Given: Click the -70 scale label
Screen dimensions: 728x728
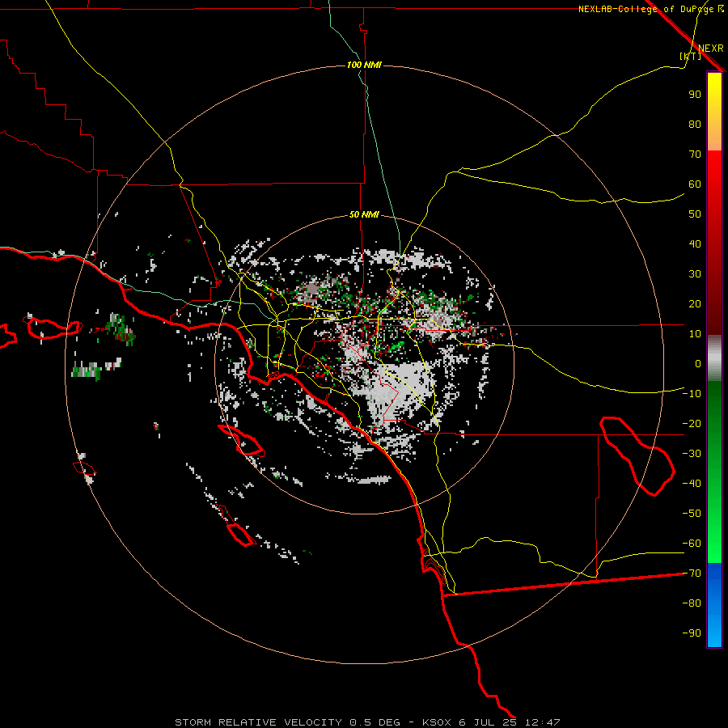Looking at the screenshot, I should tap(692, 574).
